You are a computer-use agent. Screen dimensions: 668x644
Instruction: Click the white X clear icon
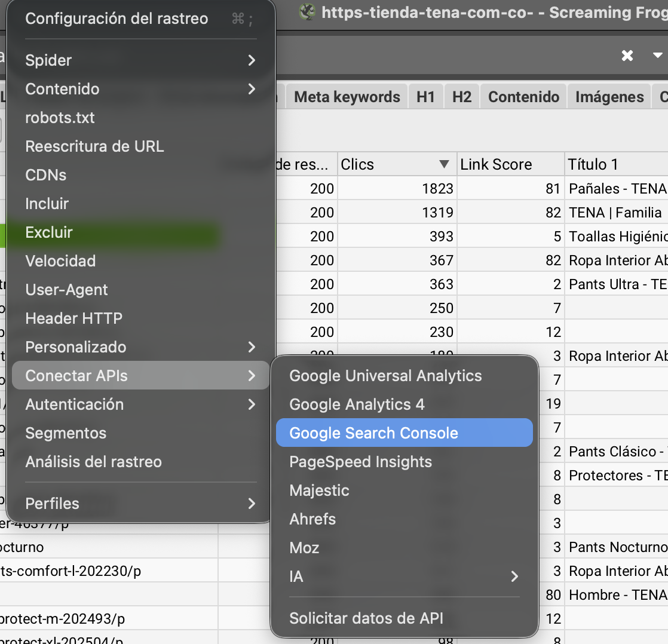coord(627,56)
